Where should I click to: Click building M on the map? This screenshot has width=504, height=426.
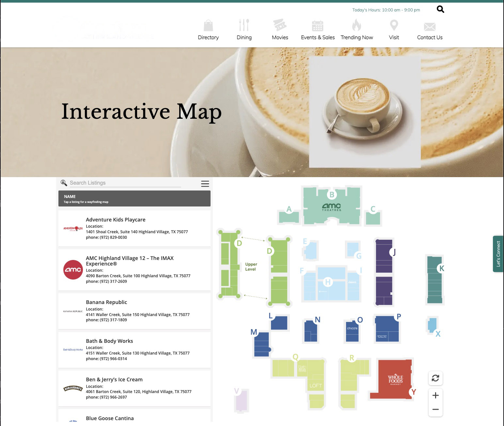pos(262,344)
